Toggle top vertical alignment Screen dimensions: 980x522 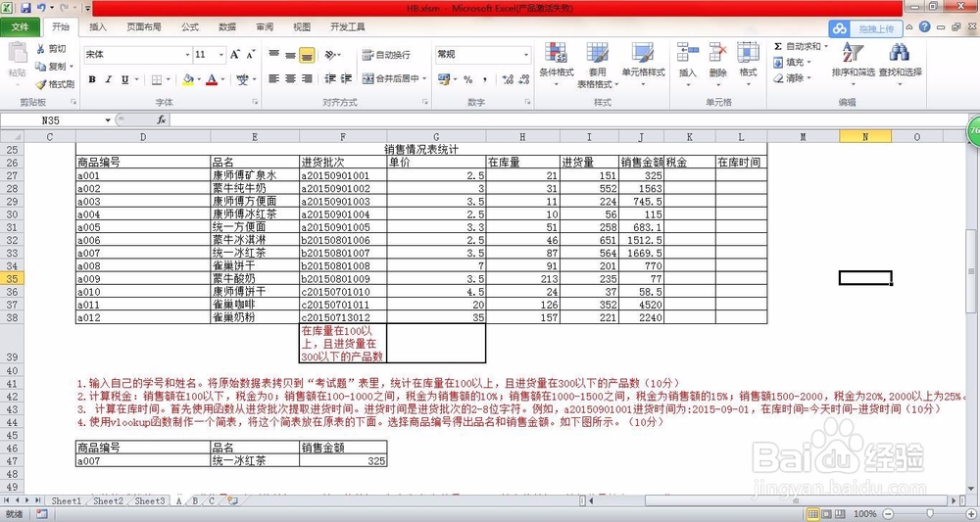[x=273, y=54]
